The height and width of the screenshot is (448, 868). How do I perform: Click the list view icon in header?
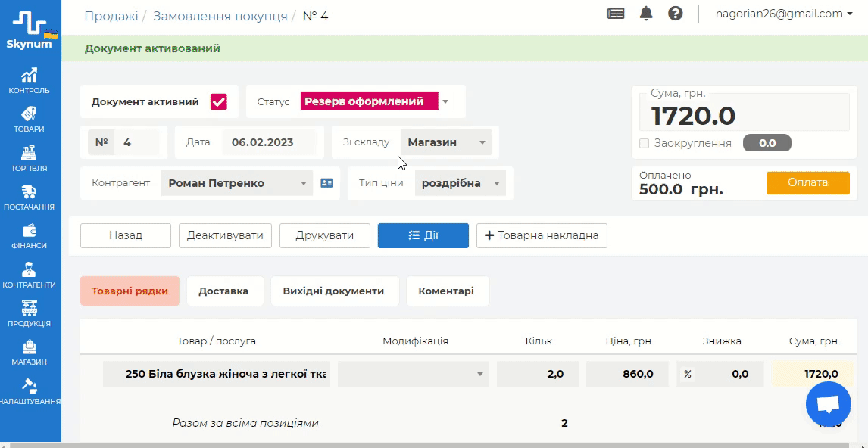617,14
